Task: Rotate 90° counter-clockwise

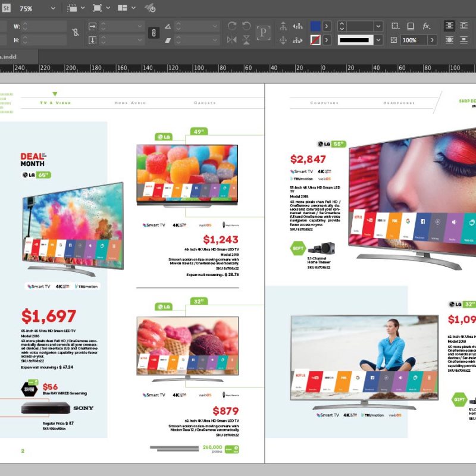Action: [x=246, y=26]
